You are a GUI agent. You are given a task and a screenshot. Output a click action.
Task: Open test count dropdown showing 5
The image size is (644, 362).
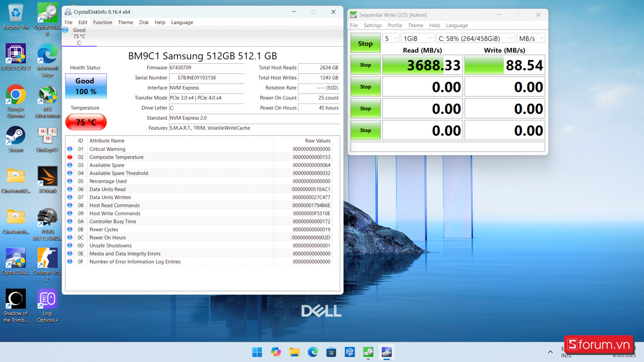[391, 39]
